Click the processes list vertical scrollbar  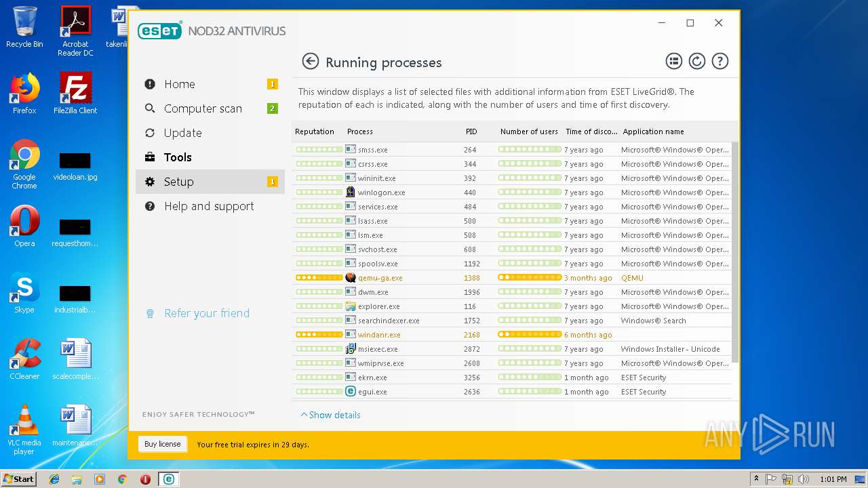coord(735,251)
